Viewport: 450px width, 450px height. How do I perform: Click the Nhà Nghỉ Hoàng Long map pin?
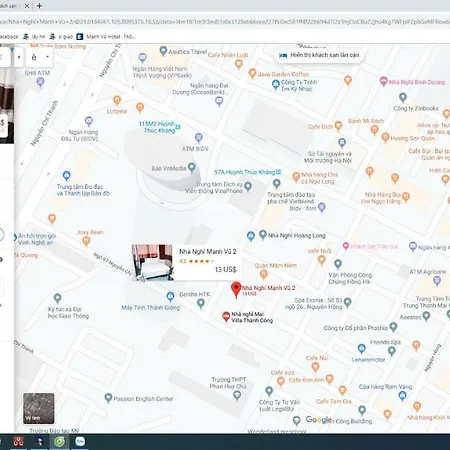263,235
